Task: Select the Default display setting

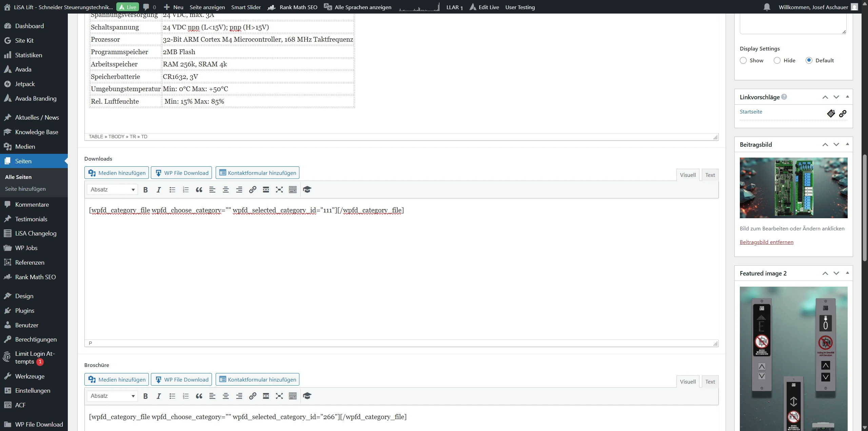Action: (x=809, y=60)
